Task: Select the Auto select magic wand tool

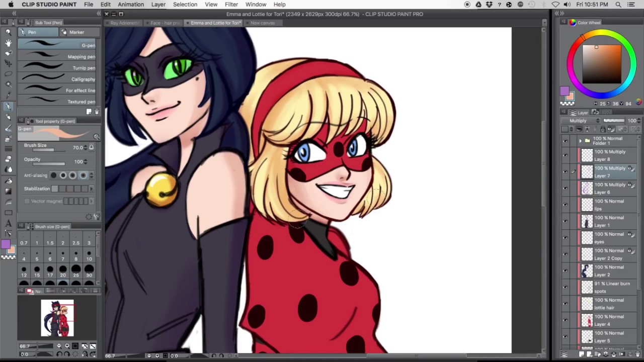Action: pos(8,84)
